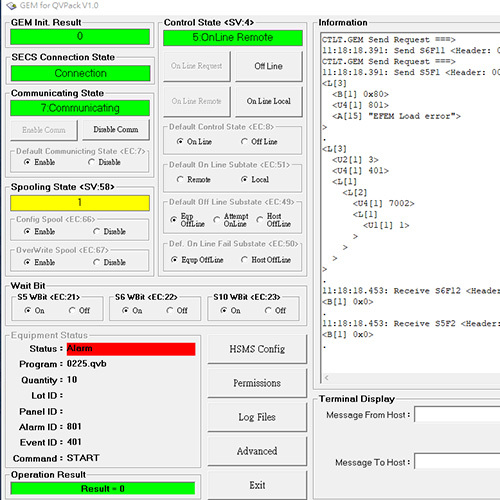This screenshot has height=500, width=500.
Task: Select Enable for Config Spool EC:66
Action: 39,231
